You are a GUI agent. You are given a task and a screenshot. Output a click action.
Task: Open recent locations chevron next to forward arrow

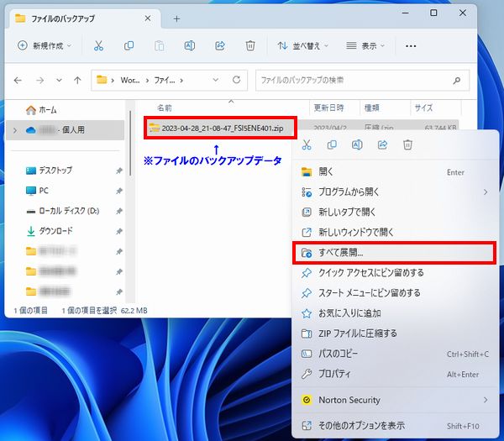59,80
